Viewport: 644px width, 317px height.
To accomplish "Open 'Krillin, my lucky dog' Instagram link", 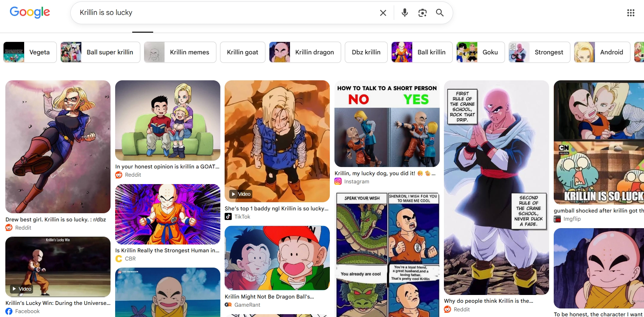I will (385, 173).
